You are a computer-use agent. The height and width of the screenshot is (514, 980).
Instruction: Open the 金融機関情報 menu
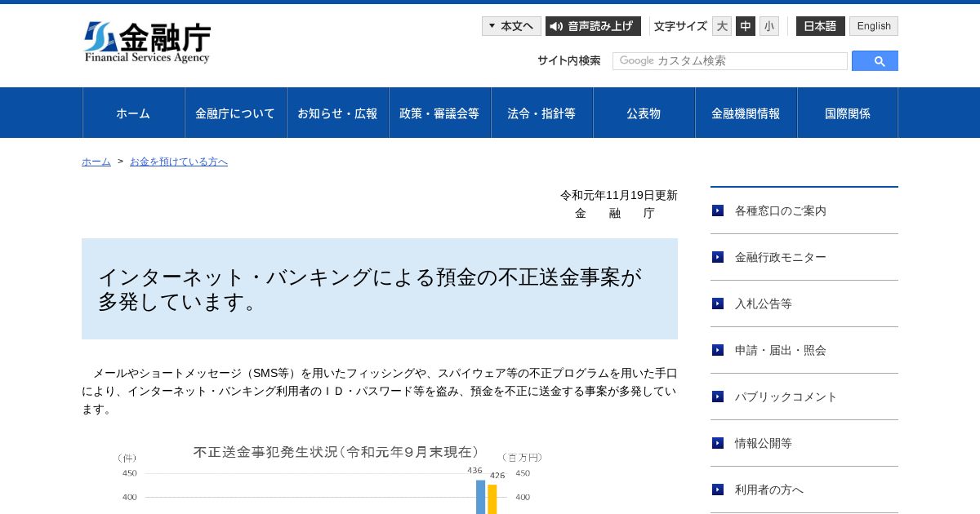point(746,113)
